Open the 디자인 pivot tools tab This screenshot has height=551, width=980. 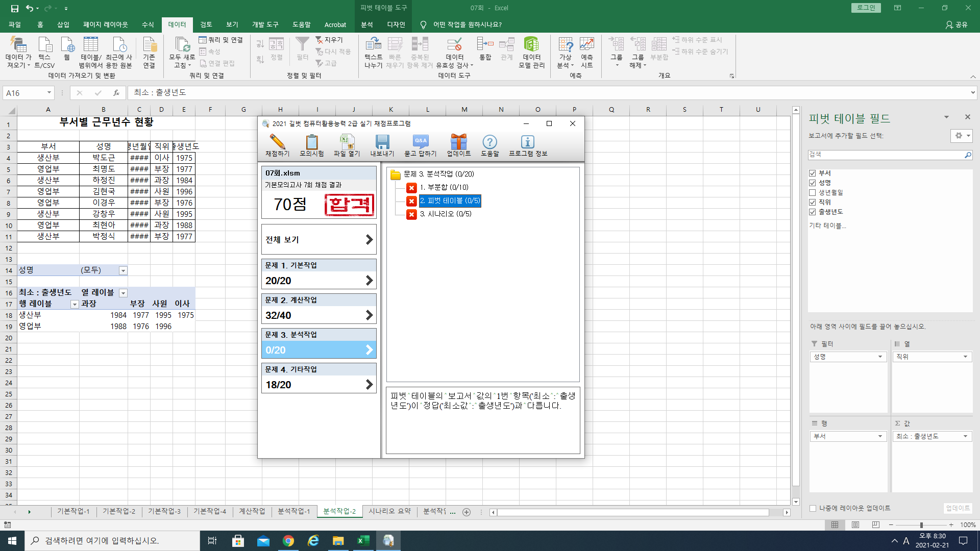tap(396, 24)
